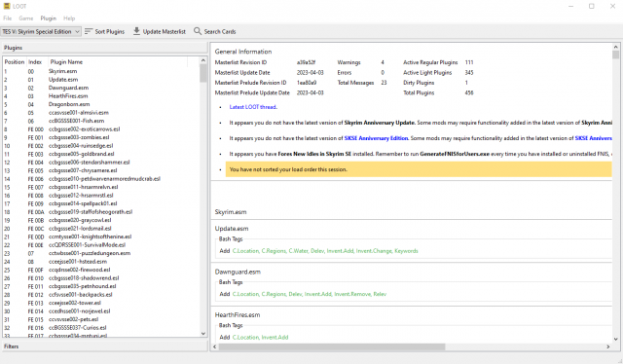Image resolution: width=623 pixels, height=364 pixels.
Task: Click the Update.esm card title
Action: coord(232,229)
